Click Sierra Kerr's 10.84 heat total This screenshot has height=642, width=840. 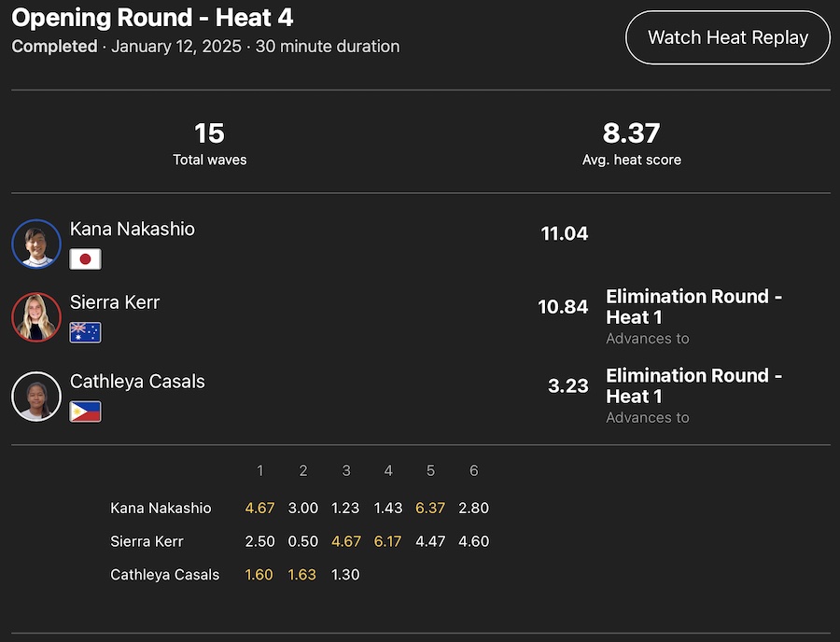click(x=563, y=307)
